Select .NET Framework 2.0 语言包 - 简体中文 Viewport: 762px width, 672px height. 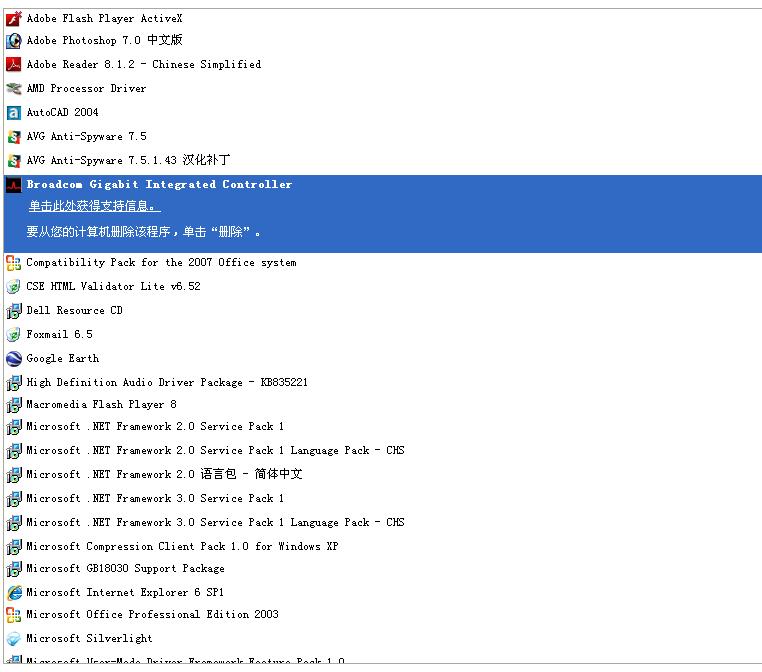pyautogui.click(x=164, y=474)
